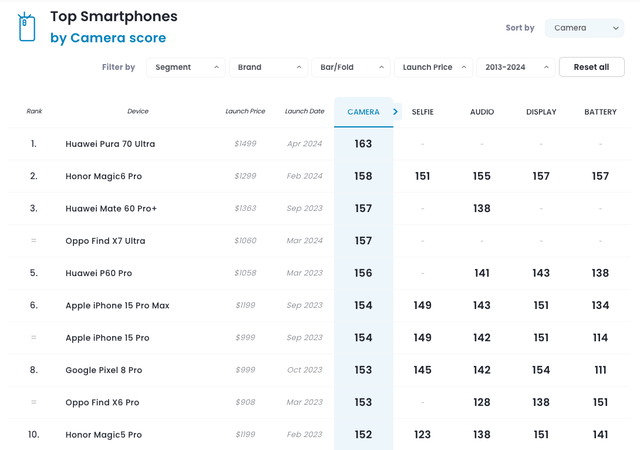Open the Brand filter dropdown
The height and width of the screenshot is (450, 640).
pyautogui.click(x=268, y=67)
